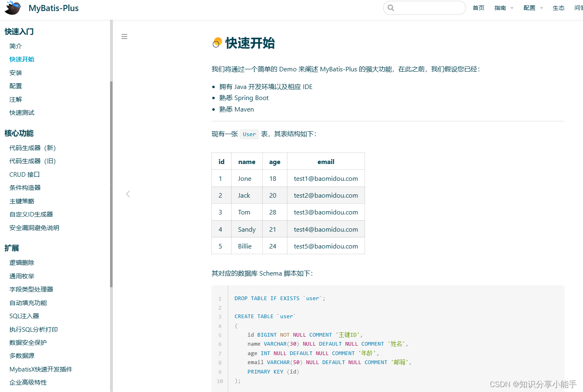Open 简介 in the sidebar
The image size is (583, 392).
point(16,46)
